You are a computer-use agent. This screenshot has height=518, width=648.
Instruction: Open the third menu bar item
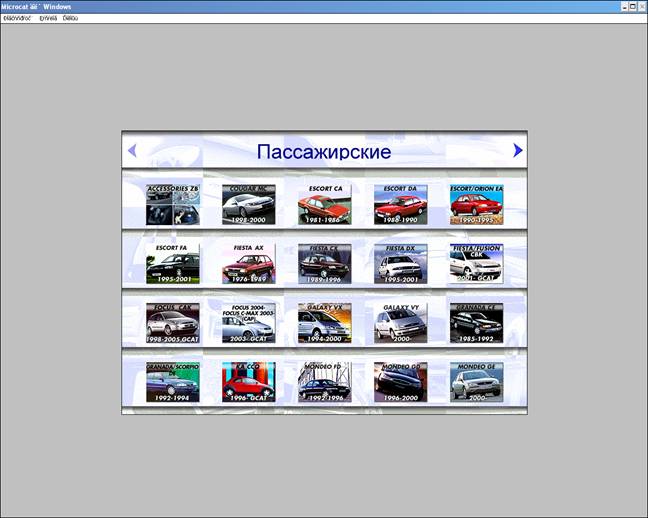(70, 18)
